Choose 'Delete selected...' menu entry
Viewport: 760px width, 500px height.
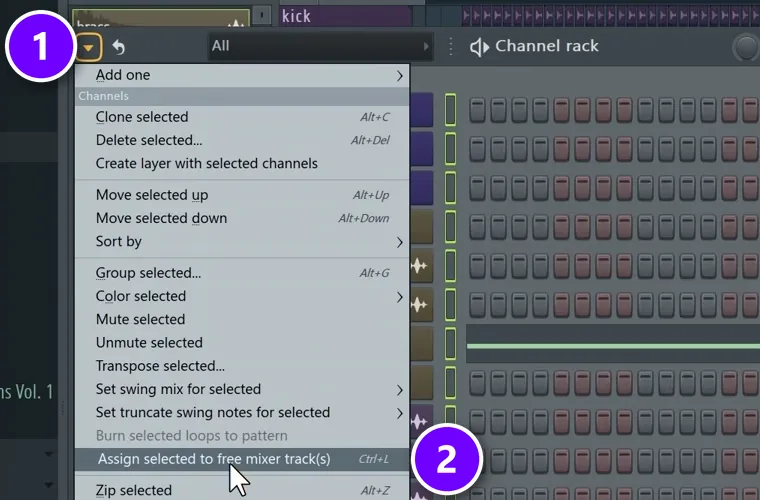point(242,140)
